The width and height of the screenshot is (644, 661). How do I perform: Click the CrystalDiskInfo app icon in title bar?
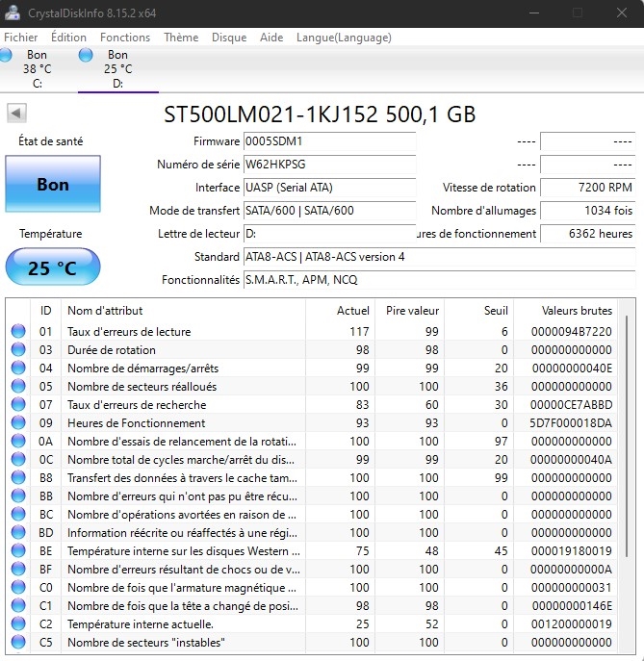13,13
